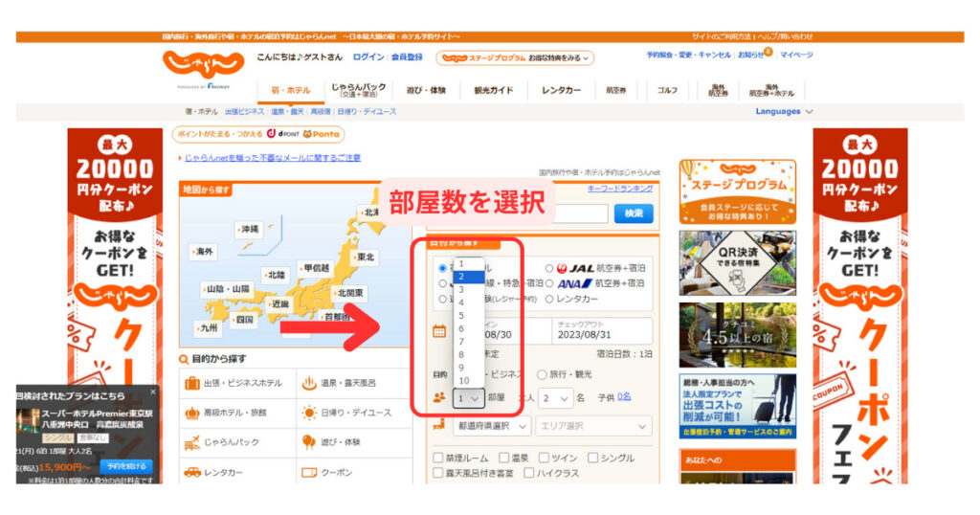Click the dPOINT logo in points banner

coord(282,134)
